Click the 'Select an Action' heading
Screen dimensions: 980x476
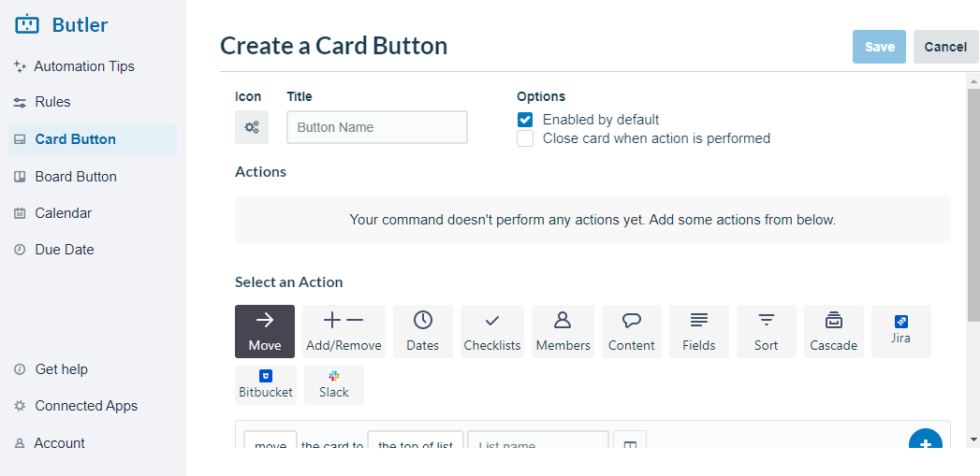[288, 282]
